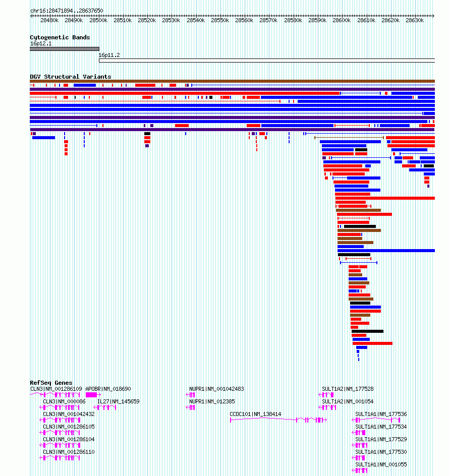Open the RefSeq Genes track title

tap(51, 383)
